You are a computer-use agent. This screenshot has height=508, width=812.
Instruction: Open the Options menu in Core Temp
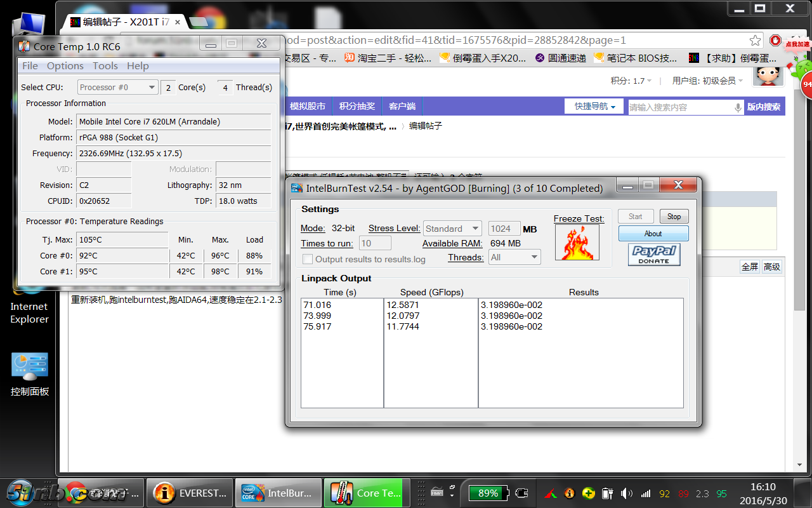pyautogui.click(x=65, y=66)
